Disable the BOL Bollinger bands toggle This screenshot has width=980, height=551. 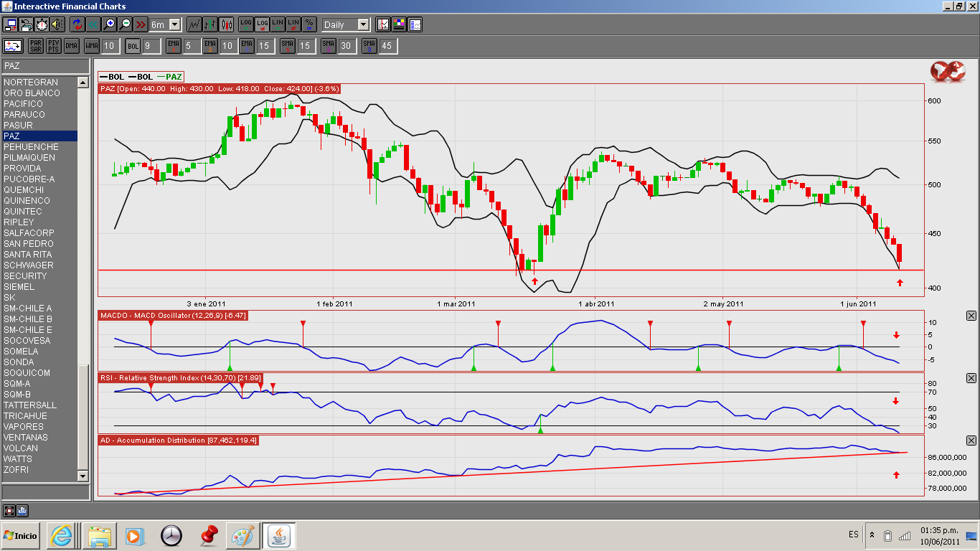tap(133, 46)
